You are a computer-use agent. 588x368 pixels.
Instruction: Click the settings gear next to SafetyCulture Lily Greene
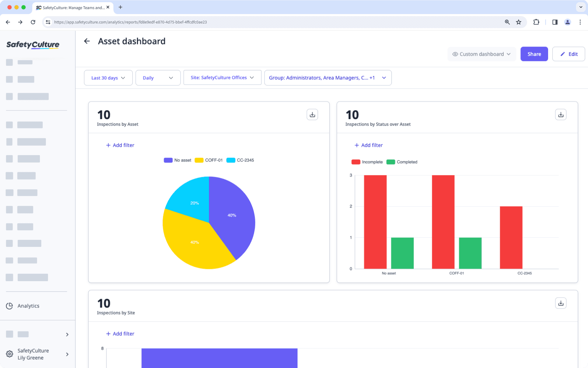tap(9, 354)
